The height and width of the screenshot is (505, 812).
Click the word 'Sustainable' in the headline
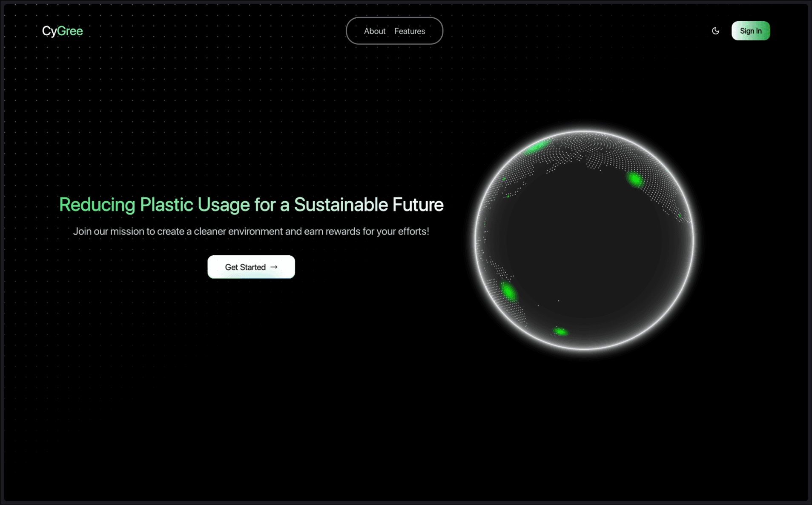click(x=341, y=205)
